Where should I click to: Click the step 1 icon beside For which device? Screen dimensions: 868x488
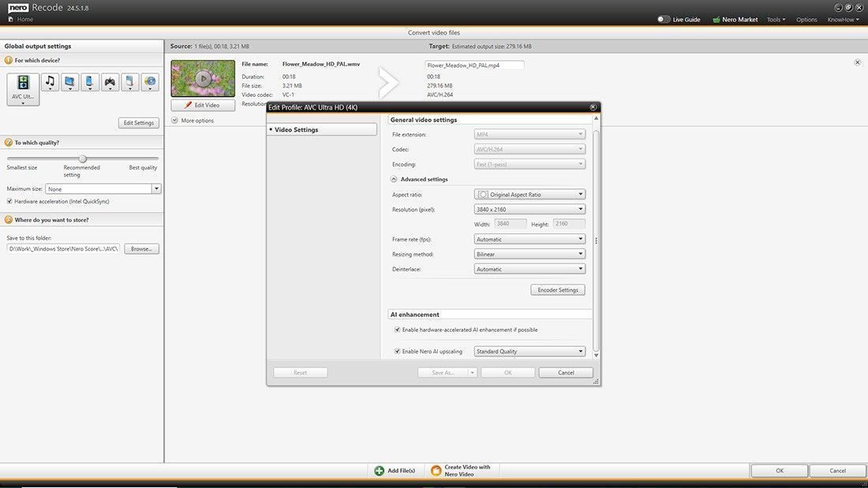click(x=9, y=60)
